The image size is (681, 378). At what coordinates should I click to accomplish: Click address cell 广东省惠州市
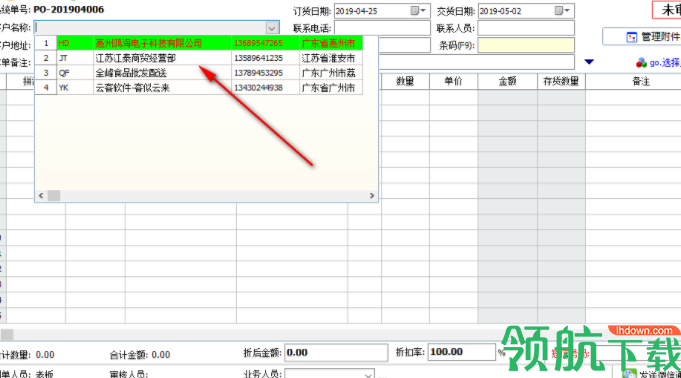point(331,43)
